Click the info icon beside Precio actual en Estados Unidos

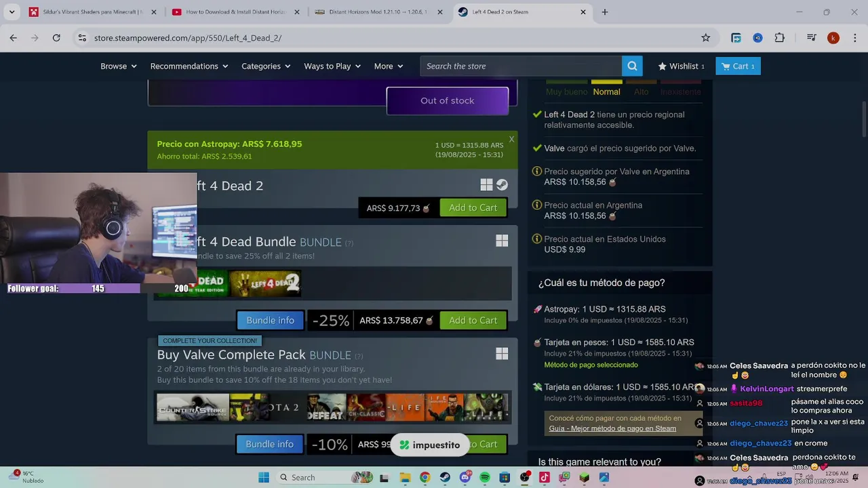click(x=537, y=239)
